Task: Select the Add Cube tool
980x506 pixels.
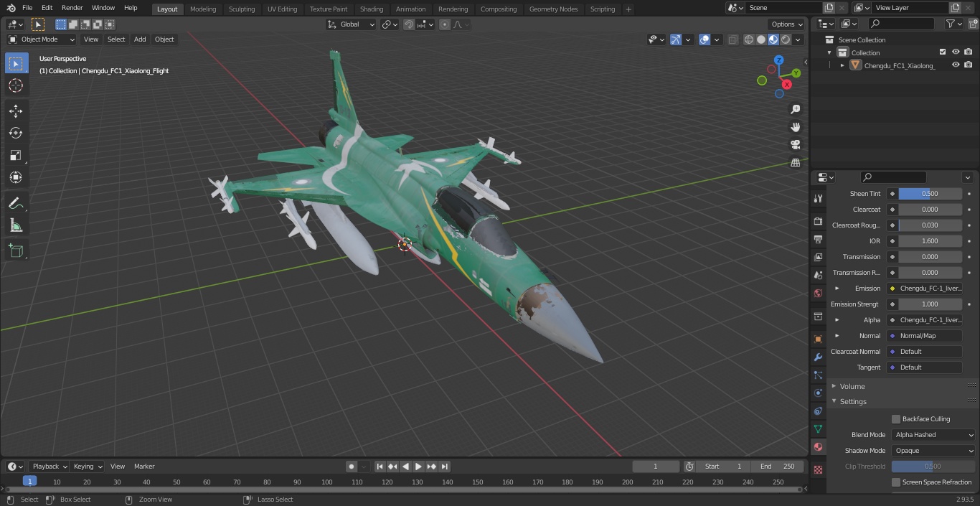Action: 16,251
